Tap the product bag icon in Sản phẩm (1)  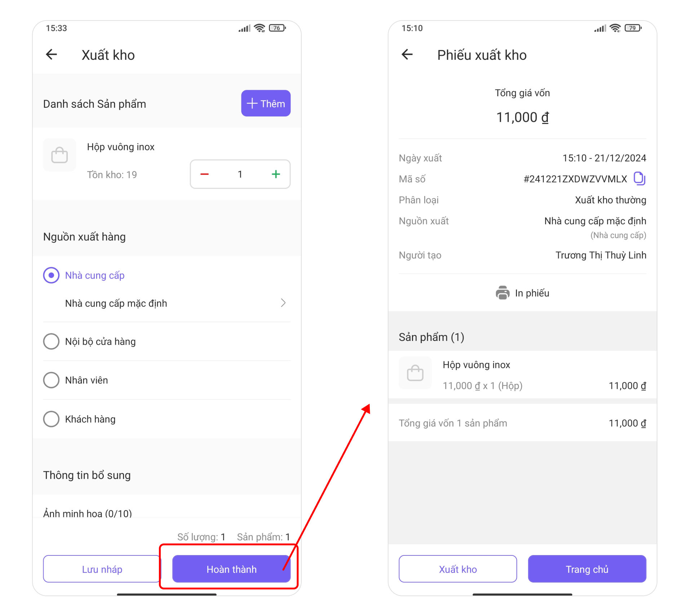pos(415,373)
